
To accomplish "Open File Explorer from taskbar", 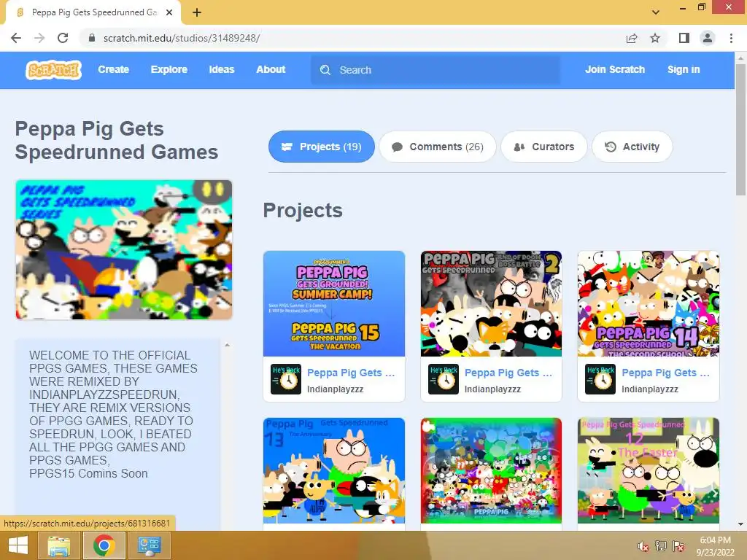I will (x=59, y=545).
